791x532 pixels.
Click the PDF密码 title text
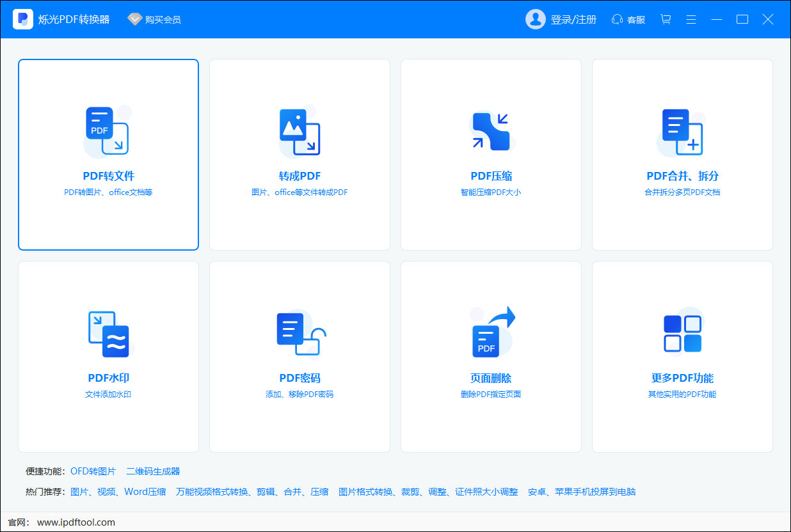tap(300, 378)
